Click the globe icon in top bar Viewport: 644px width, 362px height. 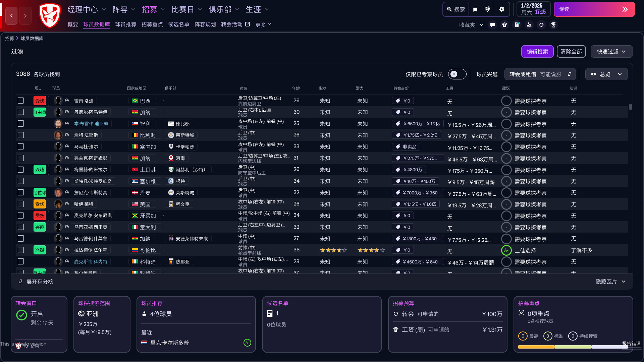pyautogui.click(x=488, y=9)
